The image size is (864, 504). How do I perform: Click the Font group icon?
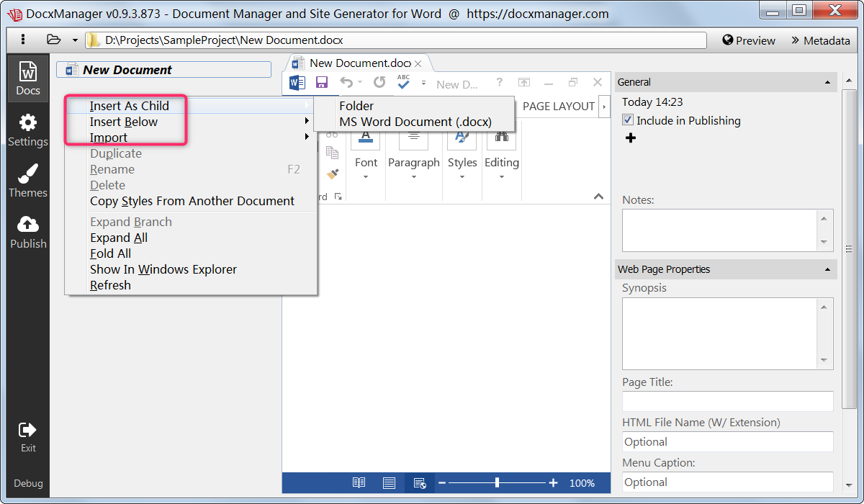click(366, 138)
